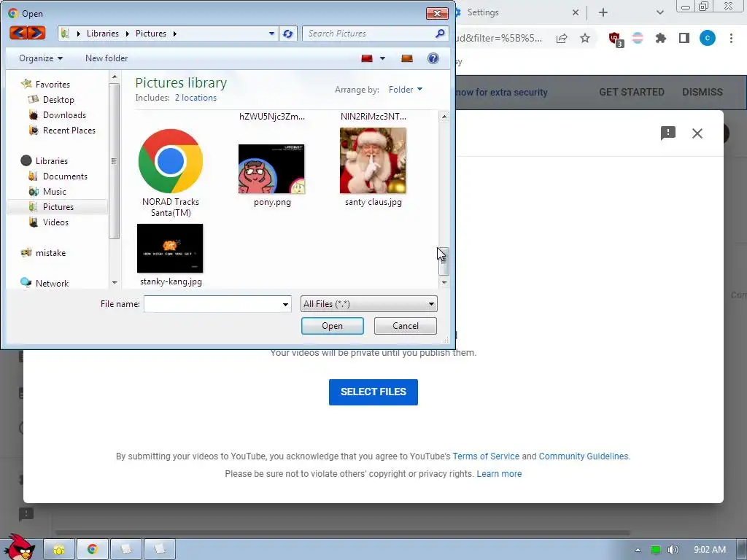Open the uBlock Origin extension icon
The height and width of the screenshot is (560, 747).
[615, 39]
